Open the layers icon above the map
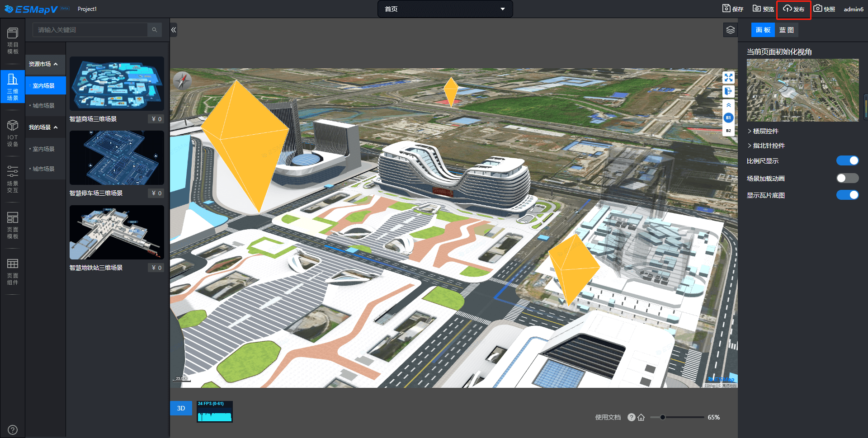The height and width of the screenshot is (438, 868). point(731,30)
